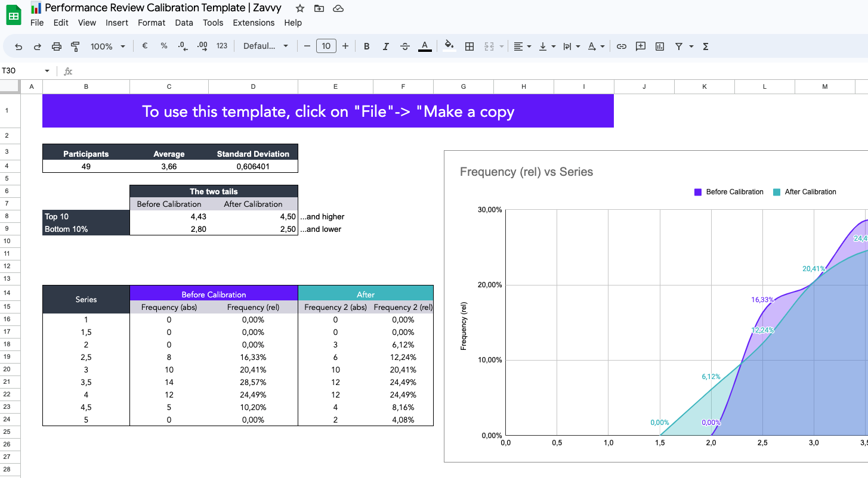This screenshot has width=868, height=478.
Task: Click the print icon in the toolbar
Action: point(57,46)
